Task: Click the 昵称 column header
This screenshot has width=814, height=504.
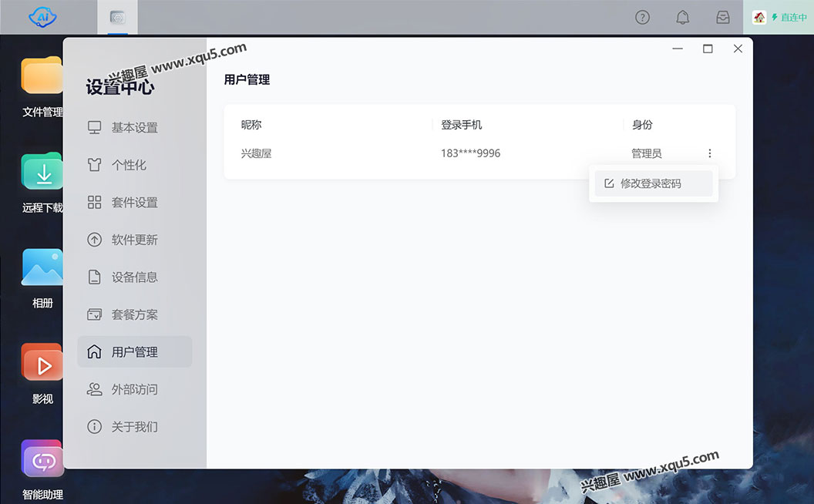Action: [x=251, y=125]
